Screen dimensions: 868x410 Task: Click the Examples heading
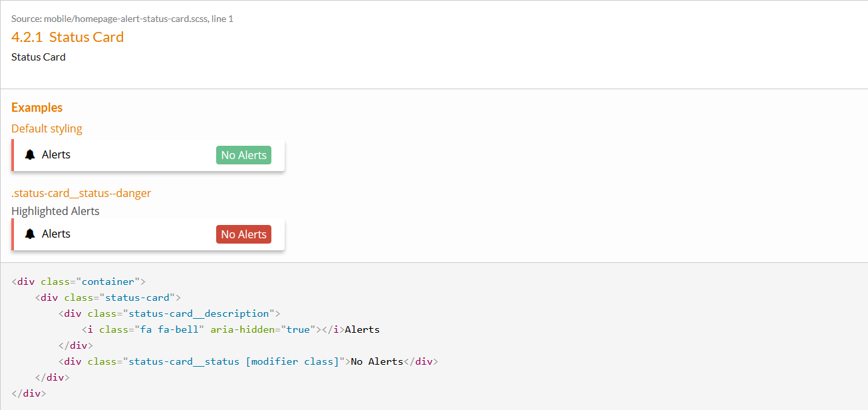point(37,107)
